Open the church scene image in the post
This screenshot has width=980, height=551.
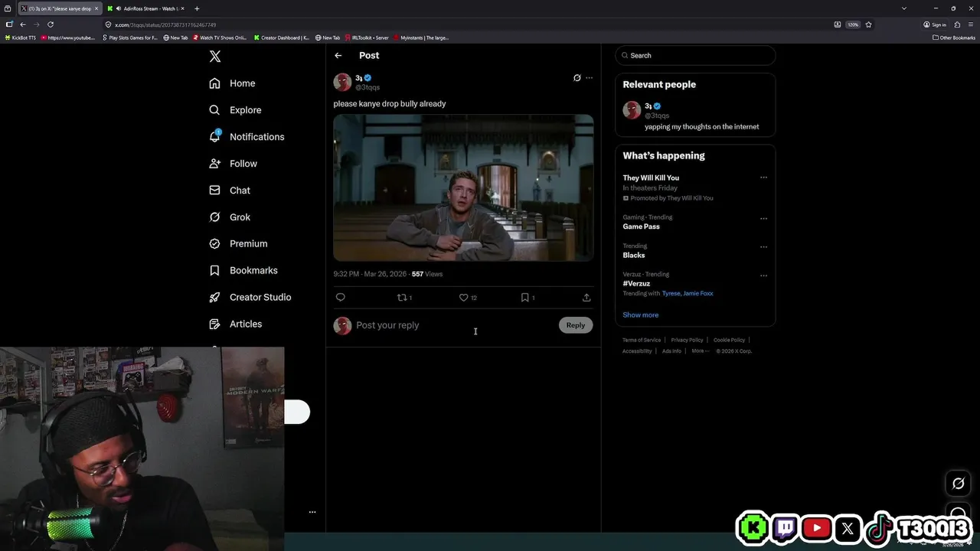[x=463, y=188]
